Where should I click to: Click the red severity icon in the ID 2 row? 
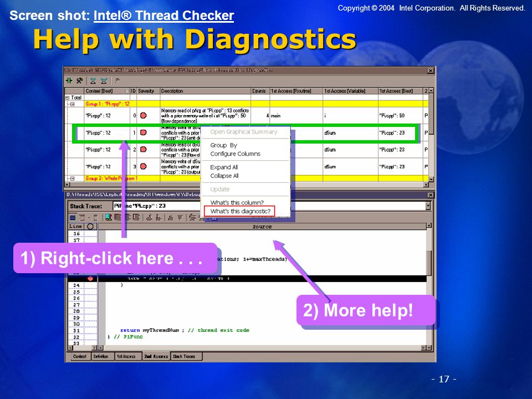143,149
